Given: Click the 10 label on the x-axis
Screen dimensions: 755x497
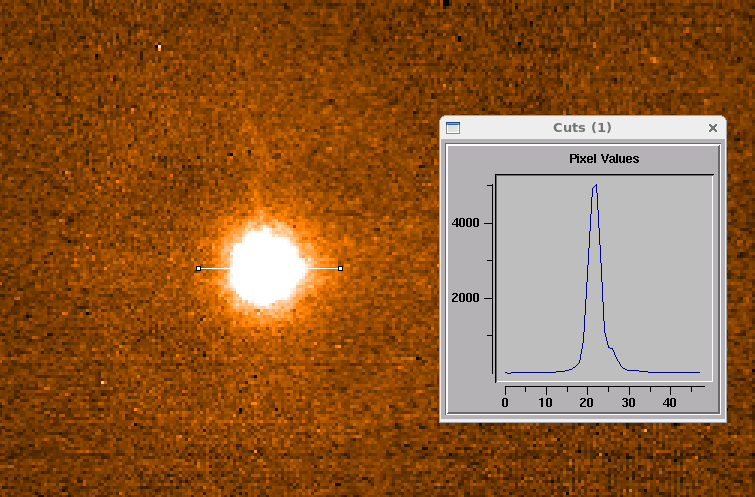Looking at the screenshot, I should (545, 403).
